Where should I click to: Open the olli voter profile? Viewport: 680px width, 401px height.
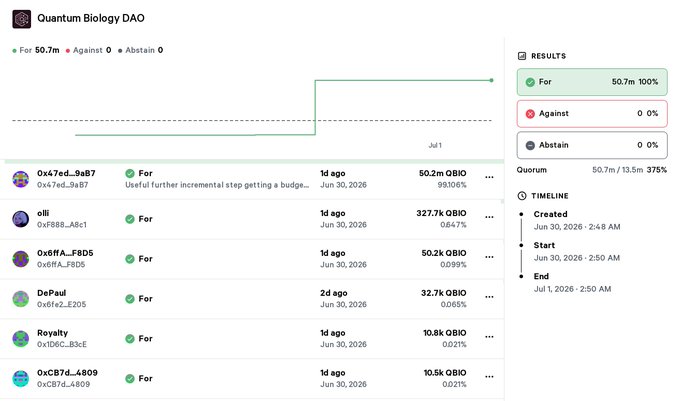[x=43, y=213]
